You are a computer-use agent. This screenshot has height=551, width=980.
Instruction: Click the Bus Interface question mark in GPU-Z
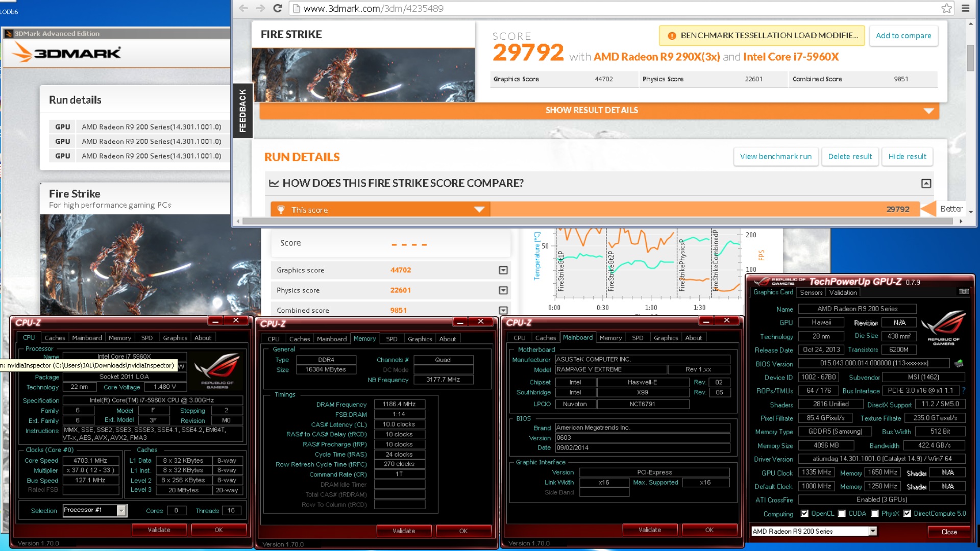click(964, 391)
